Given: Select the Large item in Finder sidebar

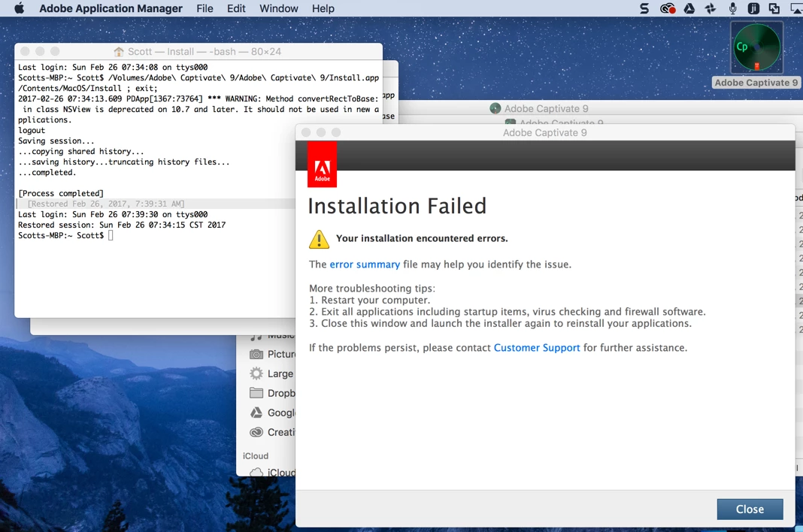Looking at the screenshot, I should (x=280, y=373).
